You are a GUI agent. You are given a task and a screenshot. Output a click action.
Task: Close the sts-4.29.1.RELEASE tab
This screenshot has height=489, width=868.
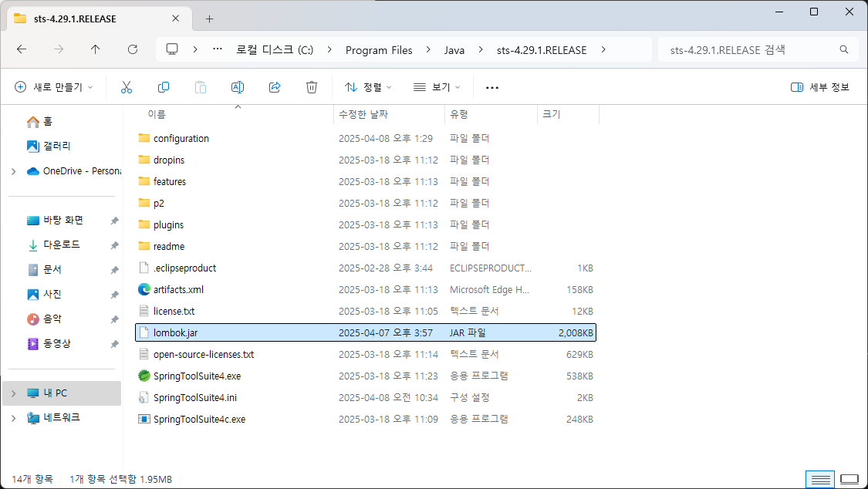[x=175, y=19]
